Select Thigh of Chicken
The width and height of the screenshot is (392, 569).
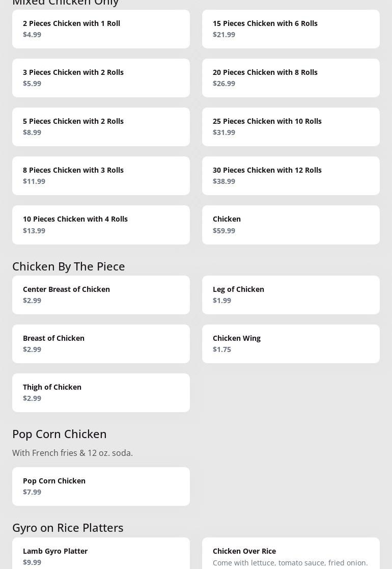coord(101,393)
